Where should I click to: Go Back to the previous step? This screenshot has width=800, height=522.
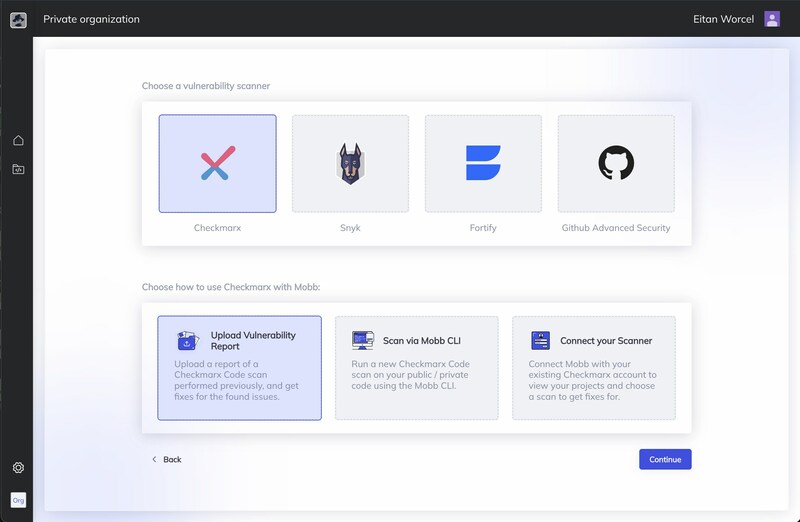click(167, 459)
